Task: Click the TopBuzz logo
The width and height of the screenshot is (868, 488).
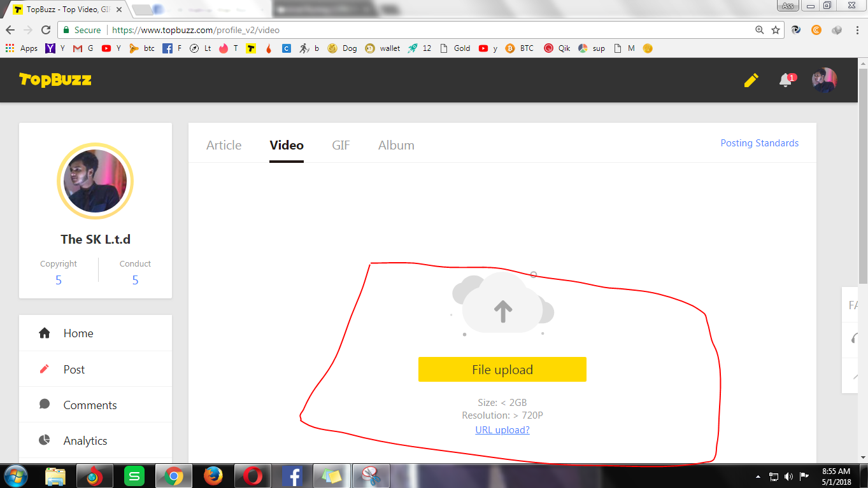Action: pyautogui.click(x=55, y=80)
